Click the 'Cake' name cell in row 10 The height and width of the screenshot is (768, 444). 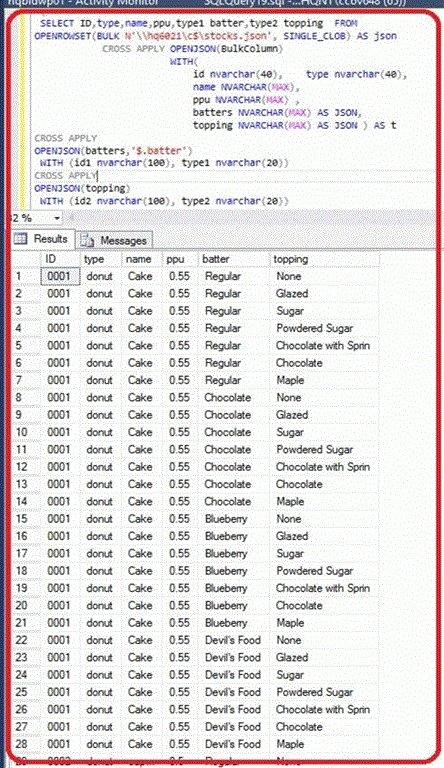coord(142,432)
